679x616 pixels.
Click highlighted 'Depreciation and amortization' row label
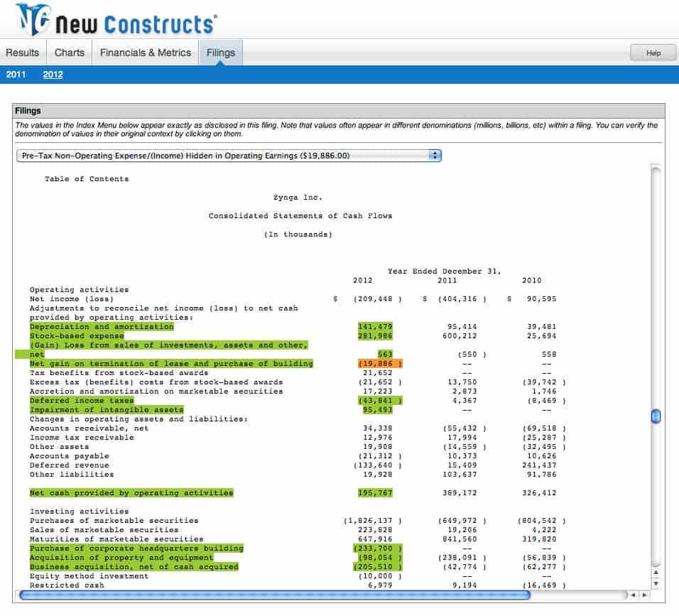point(102,327)
